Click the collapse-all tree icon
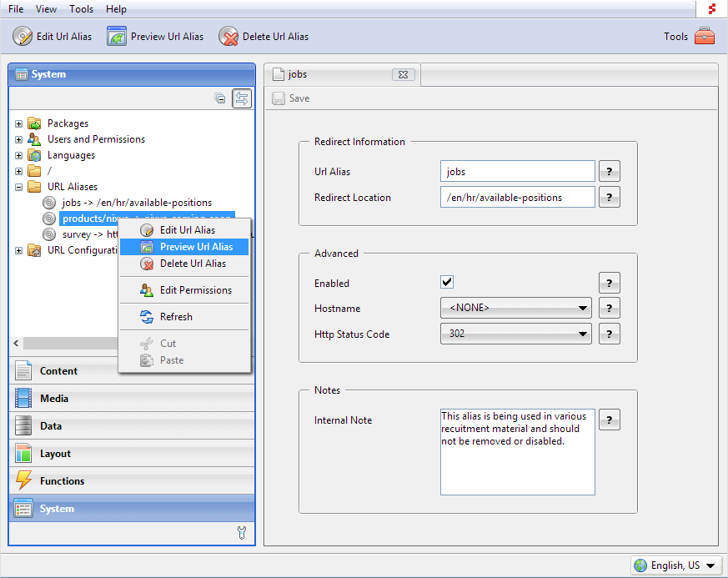This screenshot has height=578, width=728. [220, 98]
